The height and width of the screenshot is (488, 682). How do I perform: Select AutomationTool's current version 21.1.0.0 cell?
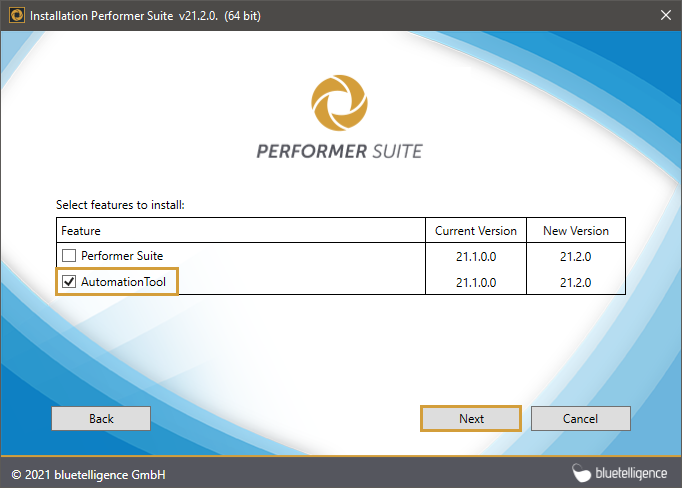click(x=476, y=283)
